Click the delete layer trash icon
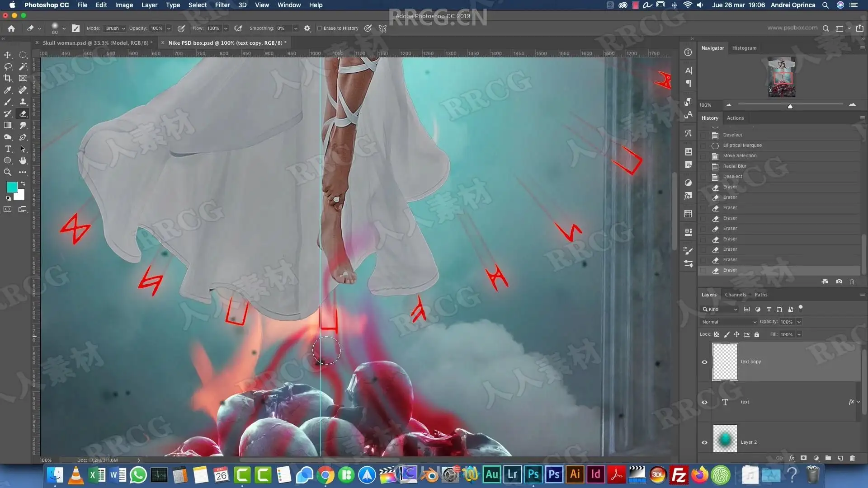The image size is (868, 488). tap(852, 458)
